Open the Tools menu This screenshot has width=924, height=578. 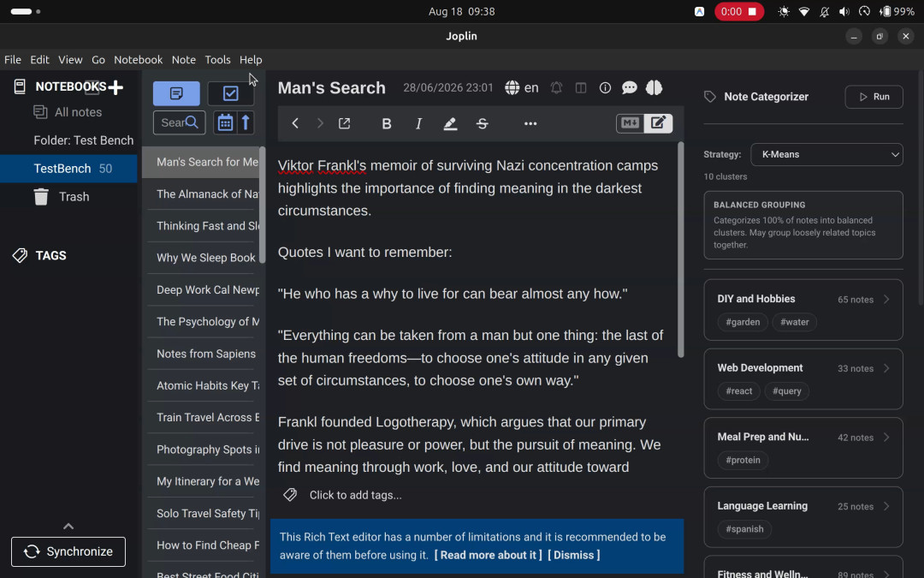pos(217,60)
